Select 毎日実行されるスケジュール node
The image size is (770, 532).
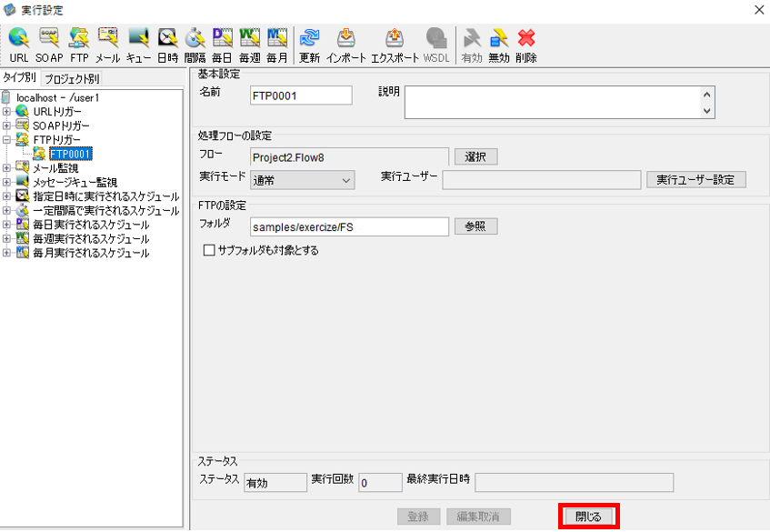[x=91, y=225]
